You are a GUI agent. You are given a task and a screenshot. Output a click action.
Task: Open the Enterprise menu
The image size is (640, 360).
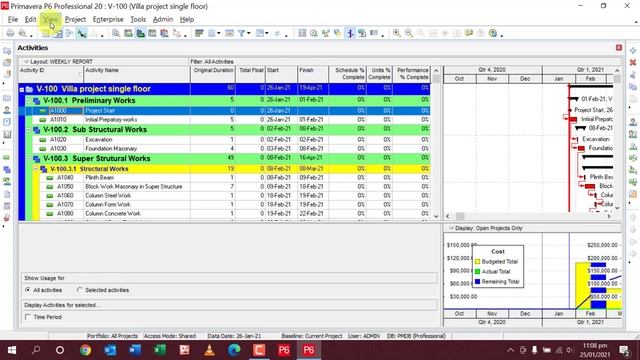(108, 19)
